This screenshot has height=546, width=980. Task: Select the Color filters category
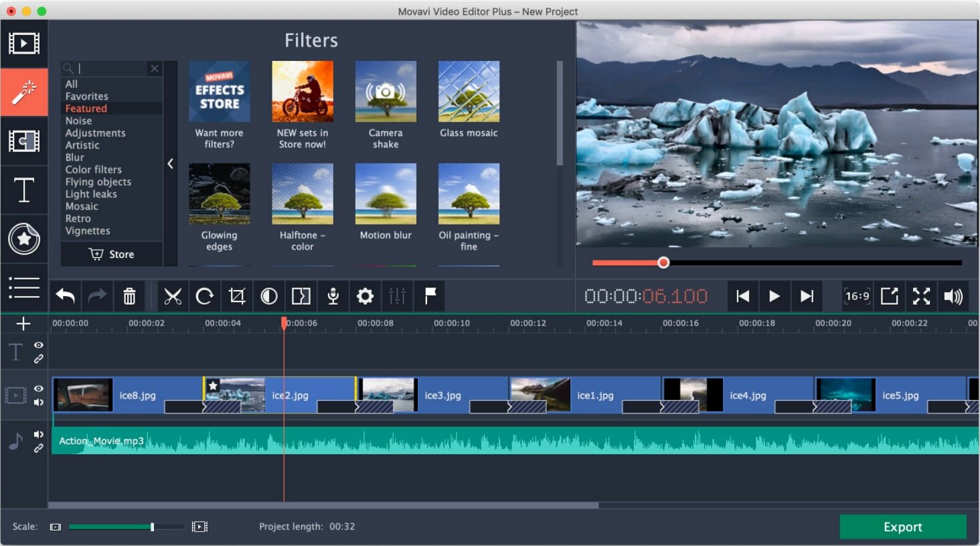94,169
